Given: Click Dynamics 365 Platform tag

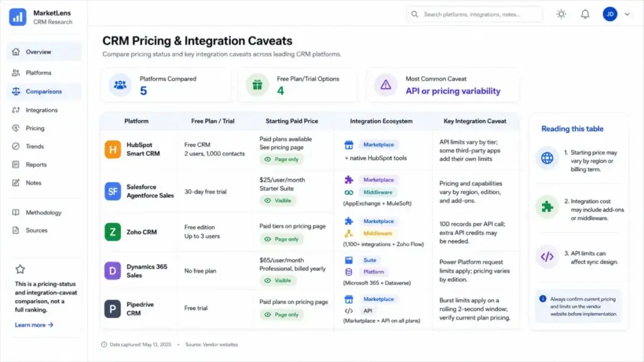Looking at the screenshot, I should [x=374, y=271].
